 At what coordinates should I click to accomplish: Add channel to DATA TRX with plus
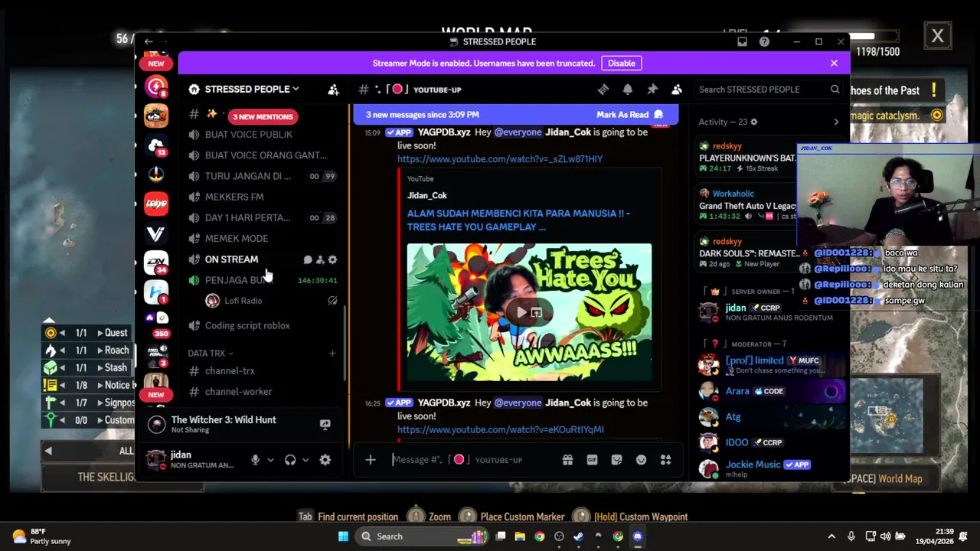point(332,354)
